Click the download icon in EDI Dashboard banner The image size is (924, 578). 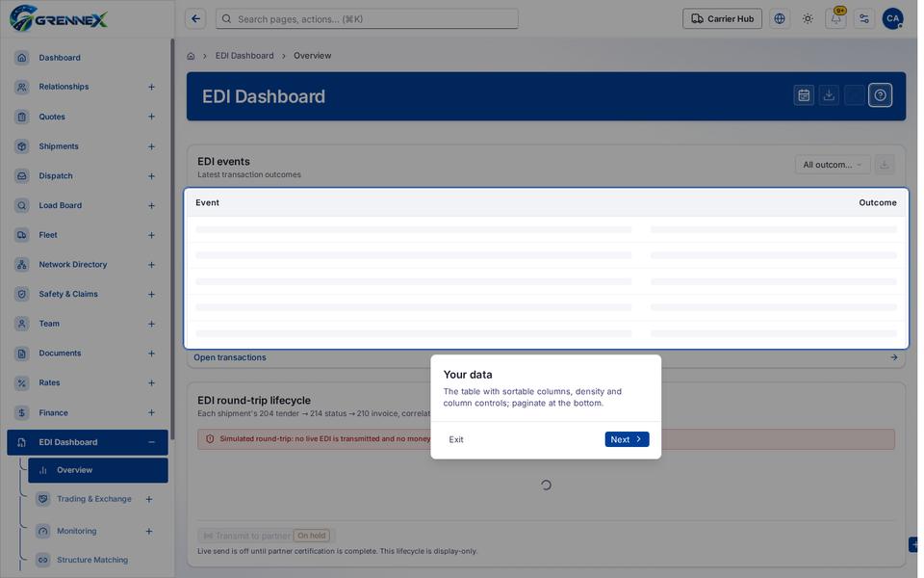tap(829, 95)
